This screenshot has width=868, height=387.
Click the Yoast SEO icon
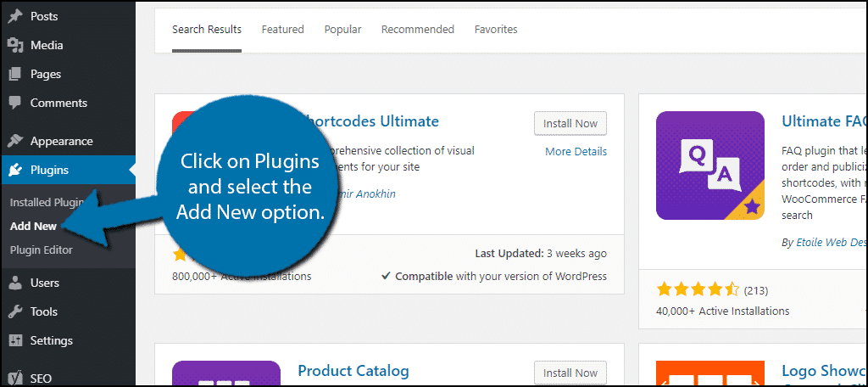[x=15, y=379]
